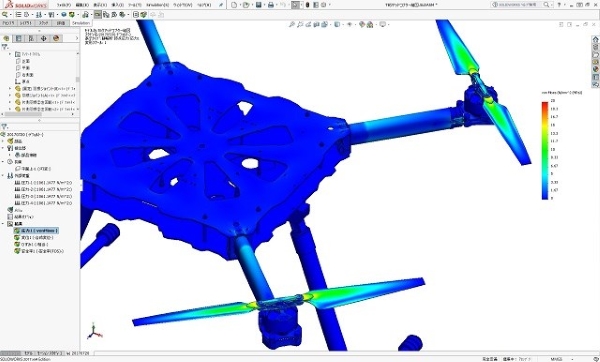Click the Save floppy disk icon
The height and width of the screenshot is (362, 600).
tap(259, 5)
